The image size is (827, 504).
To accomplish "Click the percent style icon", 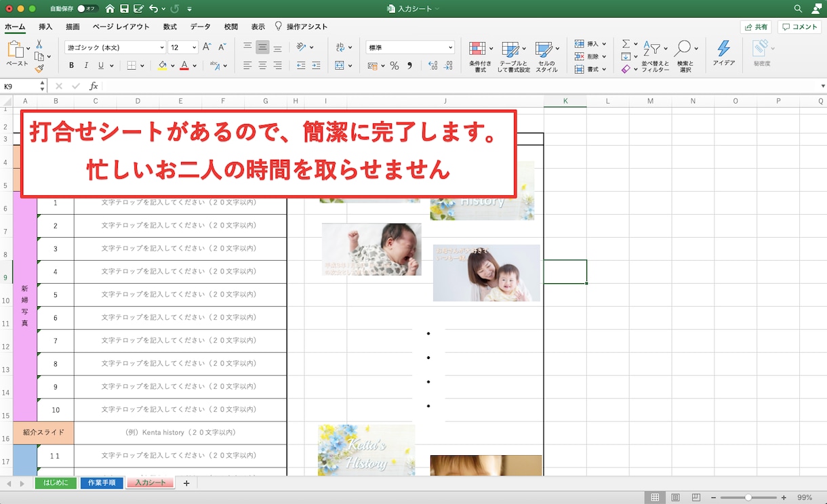I will [395, 66].
